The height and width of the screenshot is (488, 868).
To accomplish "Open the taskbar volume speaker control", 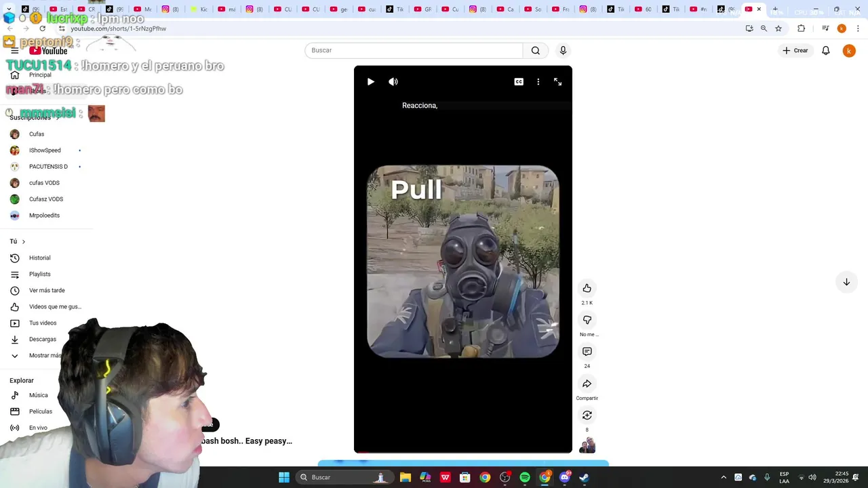I will pos(812,477).
